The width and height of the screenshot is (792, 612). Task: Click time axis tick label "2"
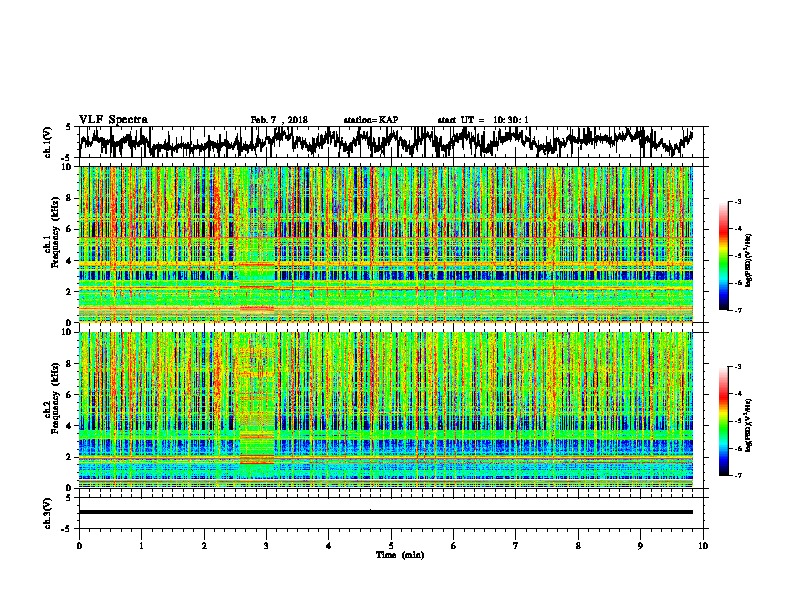204,546
